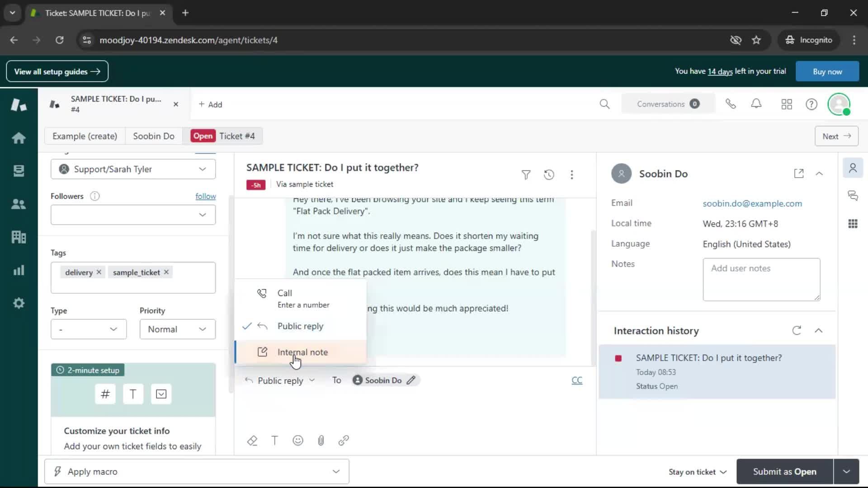
Task: Select Public reply in menu
Action: (301, 326)
